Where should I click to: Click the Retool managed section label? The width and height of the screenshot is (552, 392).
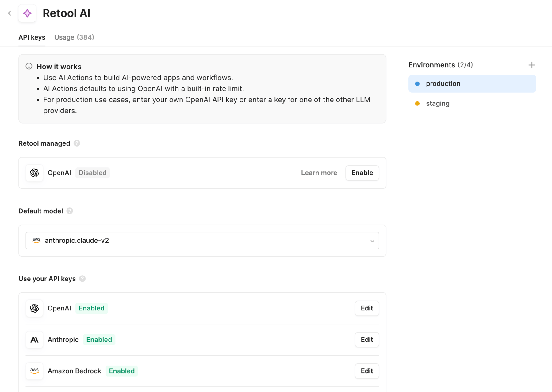[44, 143]
